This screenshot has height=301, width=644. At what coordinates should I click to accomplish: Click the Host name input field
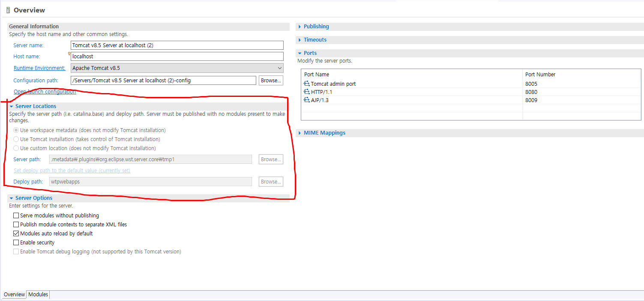pos(177,56)
